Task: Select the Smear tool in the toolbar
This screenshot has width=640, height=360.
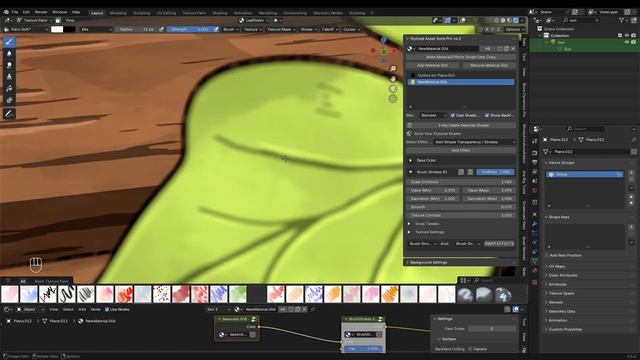Action: (9, 65)
